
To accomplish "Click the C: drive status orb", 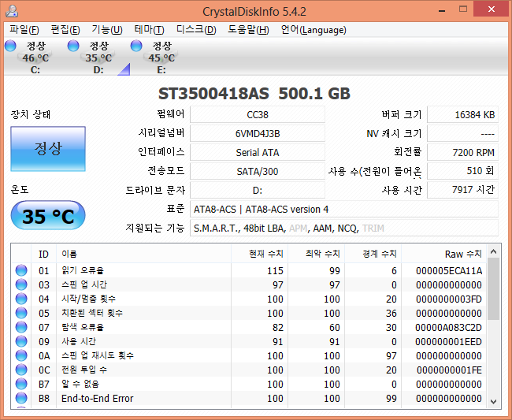I will coord(10,46).
